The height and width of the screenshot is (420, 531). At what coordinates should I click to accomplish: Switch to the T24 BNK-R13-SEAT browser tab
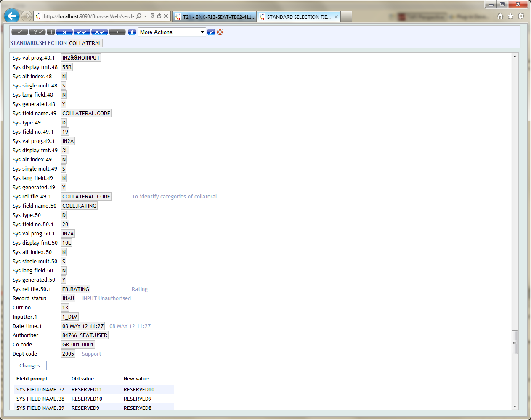pyautogui.click(x=215, y=17)
